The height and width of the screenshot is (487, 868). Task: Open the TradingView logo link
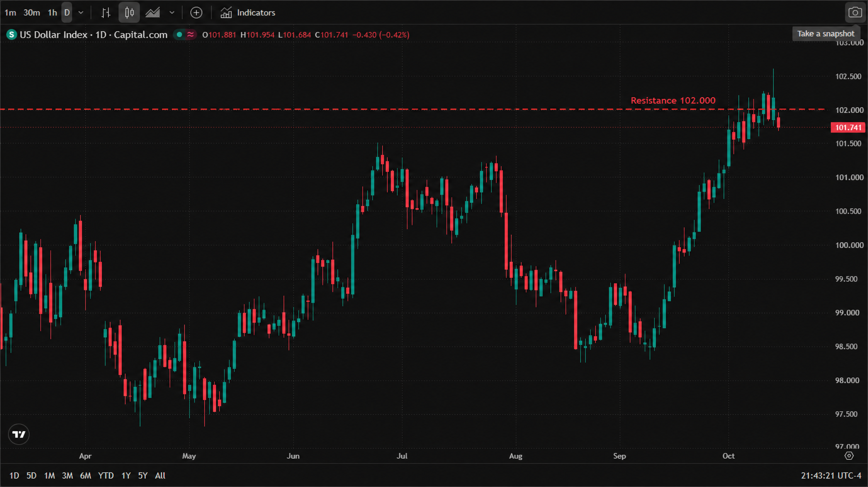click(19, 434)
